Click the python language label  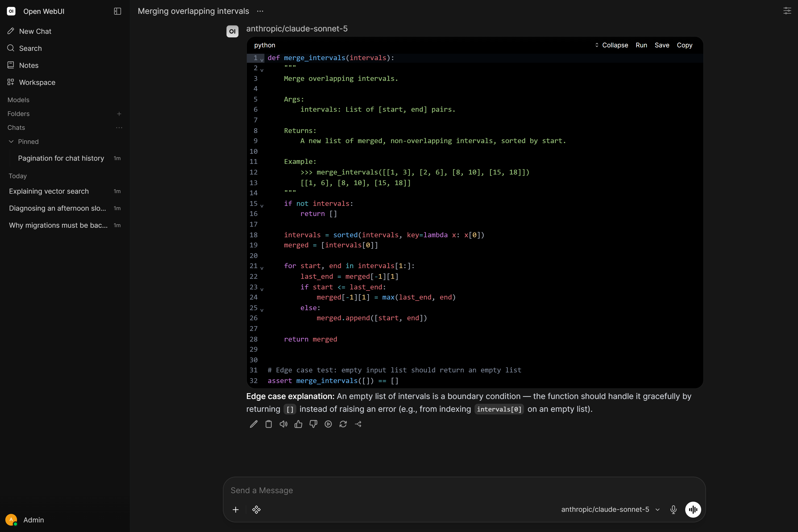tap(265, 45)
